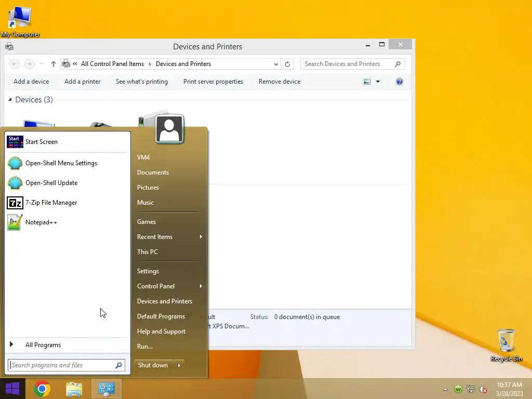
Task: Open Documents from start menu
Action: [x=153, y=172]
